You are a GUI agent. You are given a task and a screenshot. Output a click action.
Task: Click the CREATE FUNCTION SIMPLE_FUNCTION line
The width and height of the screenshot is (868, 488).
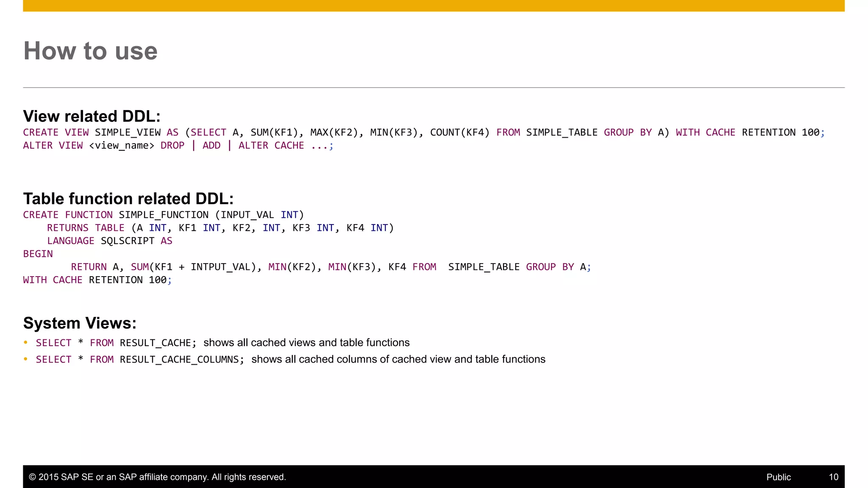click(x=164, y=215)
